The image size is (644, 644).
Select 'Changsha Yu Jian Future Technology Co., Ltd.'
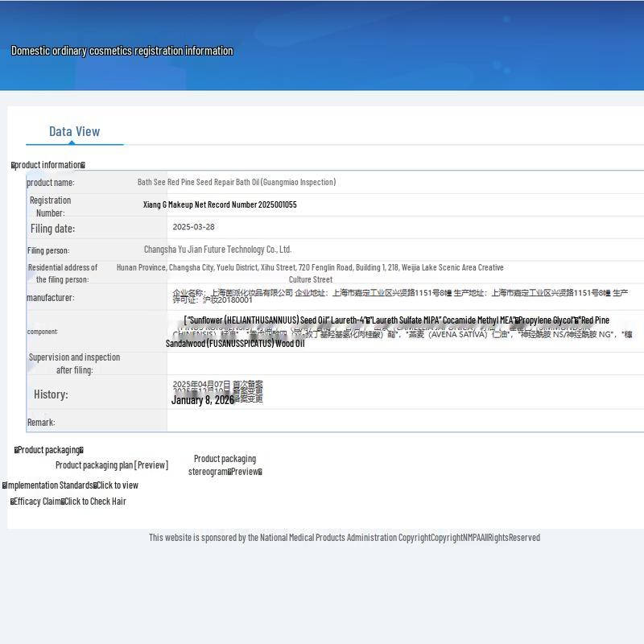click(x=217, y=250)
